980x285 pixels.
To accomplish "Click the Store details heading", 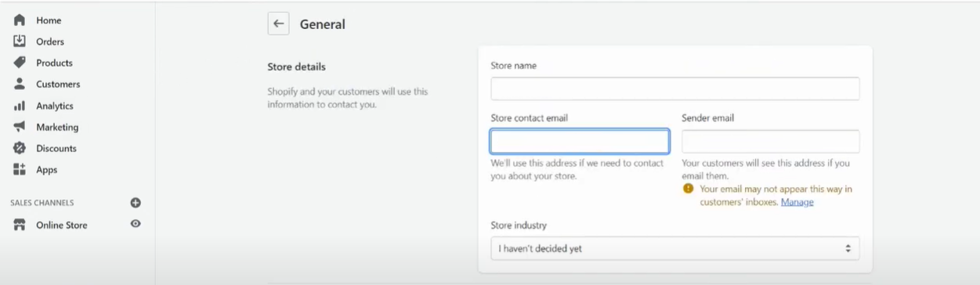I will (297, 67).
